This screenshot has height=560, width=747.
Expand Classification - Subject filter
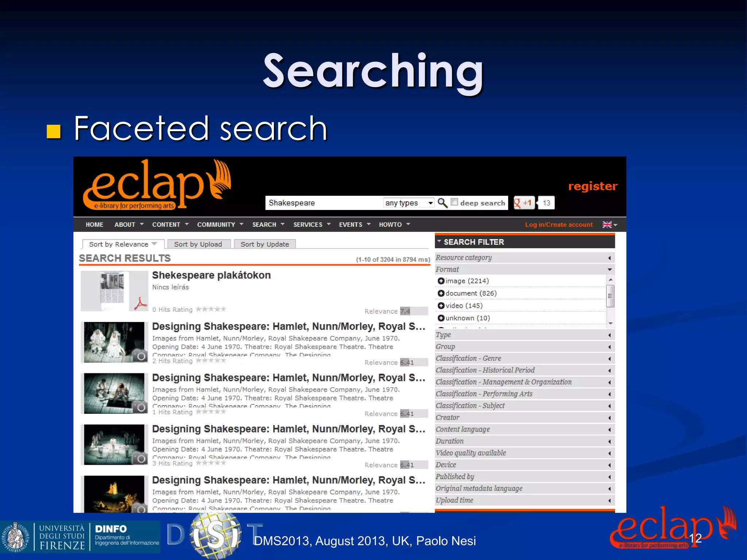coord(525,406)
